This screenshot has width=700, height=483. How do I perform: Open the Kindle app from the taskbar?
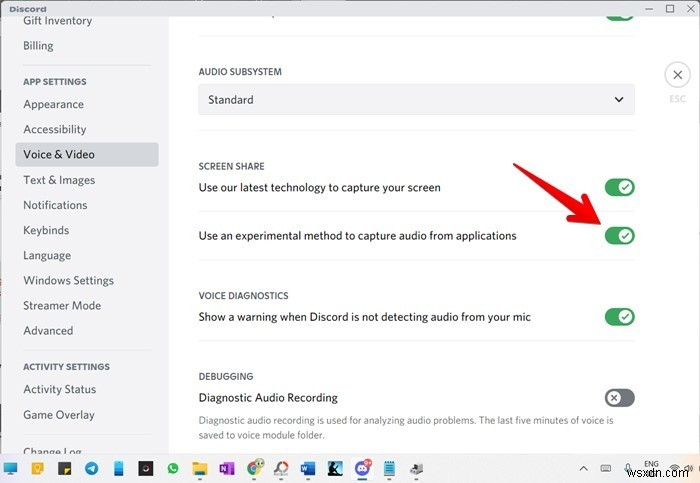(335, 469)
